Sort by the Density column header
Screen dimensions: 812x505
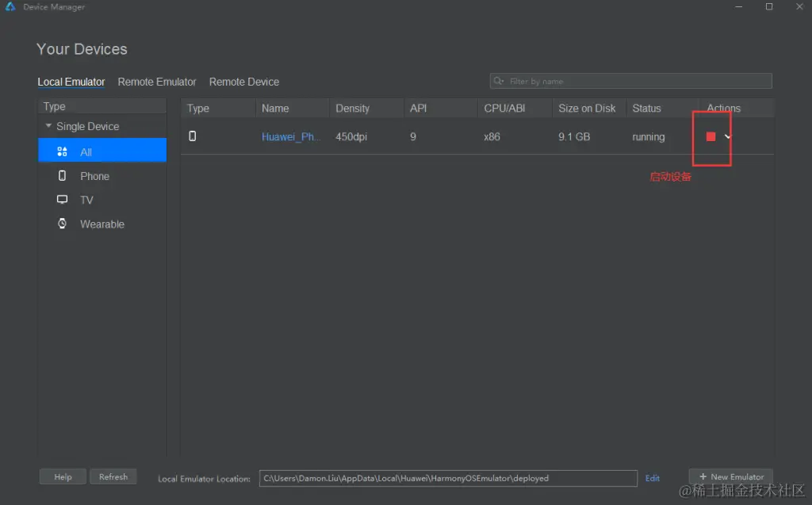click(353, 109)
